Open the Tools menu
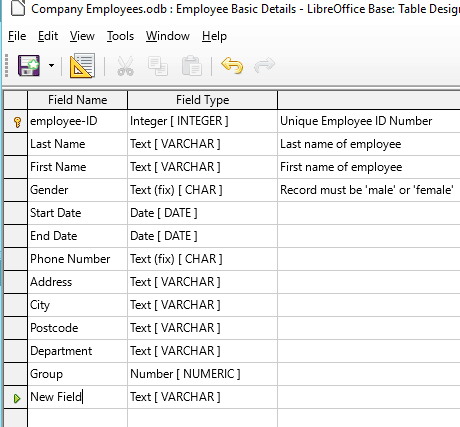Viewport: 460px width, 427px height. (x=120, y=36)
